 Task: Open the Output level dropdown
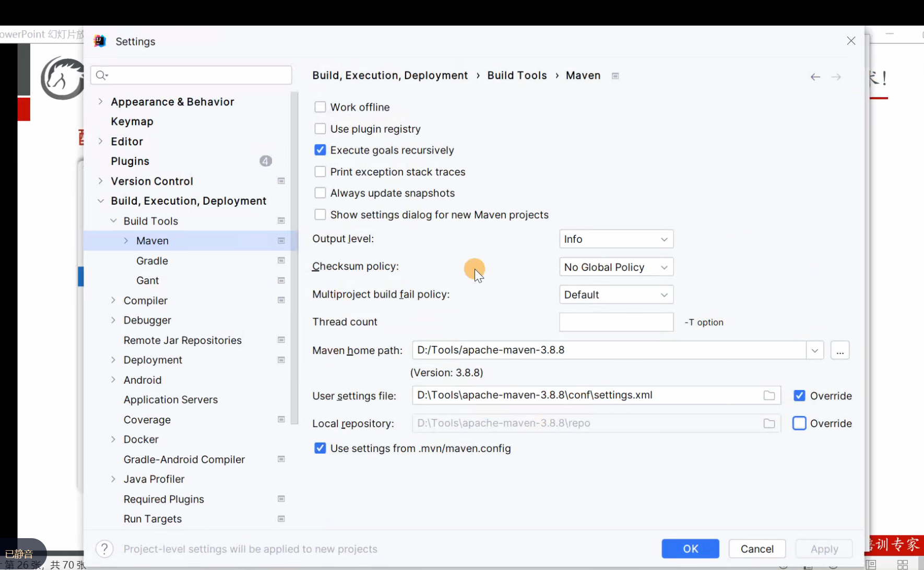(x=616, y=239)
